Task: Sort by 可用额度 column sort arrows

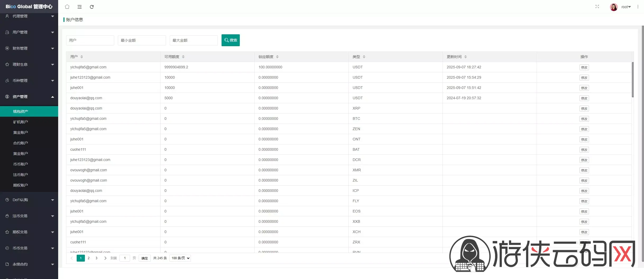Action: [x=183, y=57]
